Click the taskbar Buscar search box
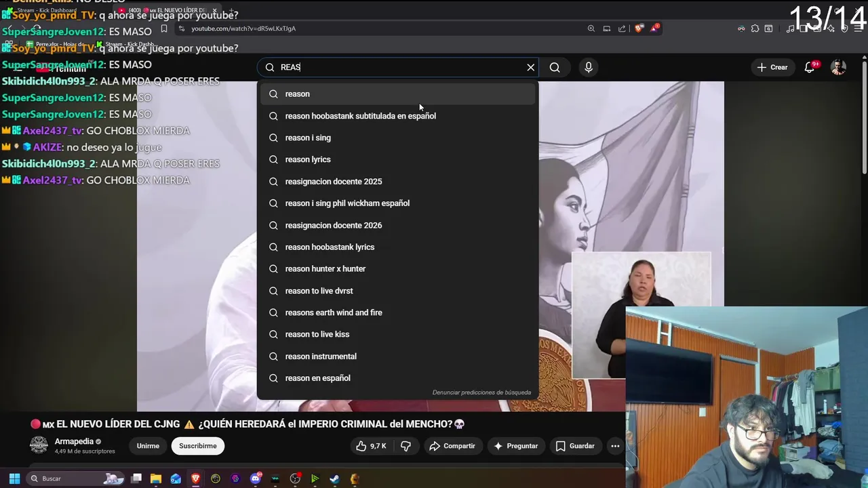 (x=76, y=479)
